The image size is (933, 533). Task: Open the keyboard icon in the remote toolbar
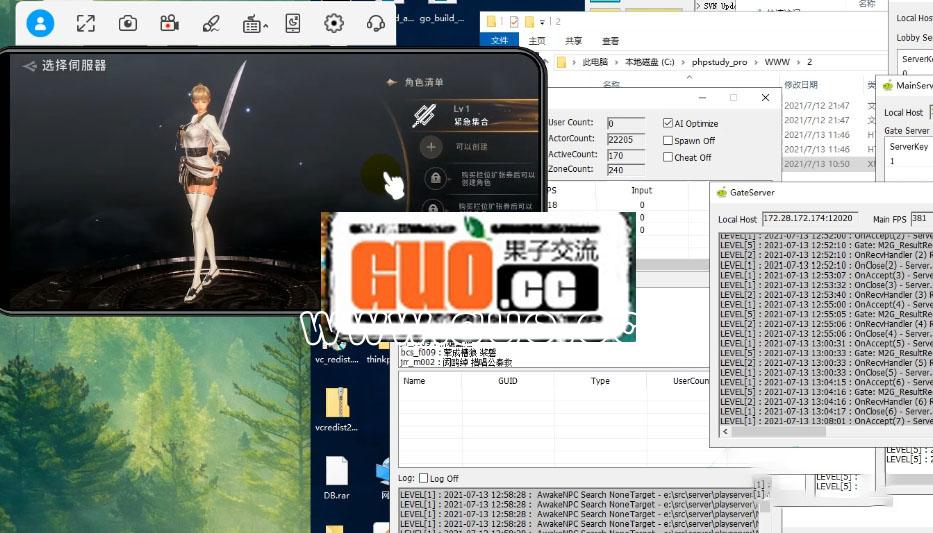point(251,24)
